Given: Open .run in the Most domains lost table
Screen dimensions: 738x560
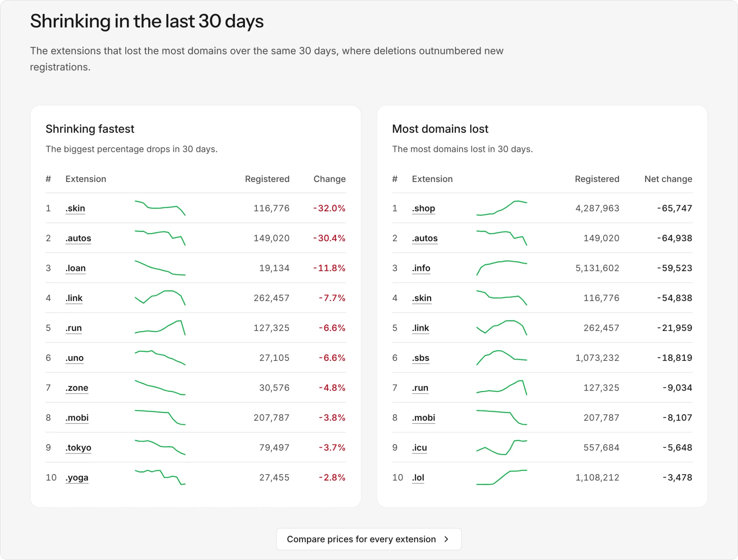Looking at the screenshot, I should click(420, 388).
